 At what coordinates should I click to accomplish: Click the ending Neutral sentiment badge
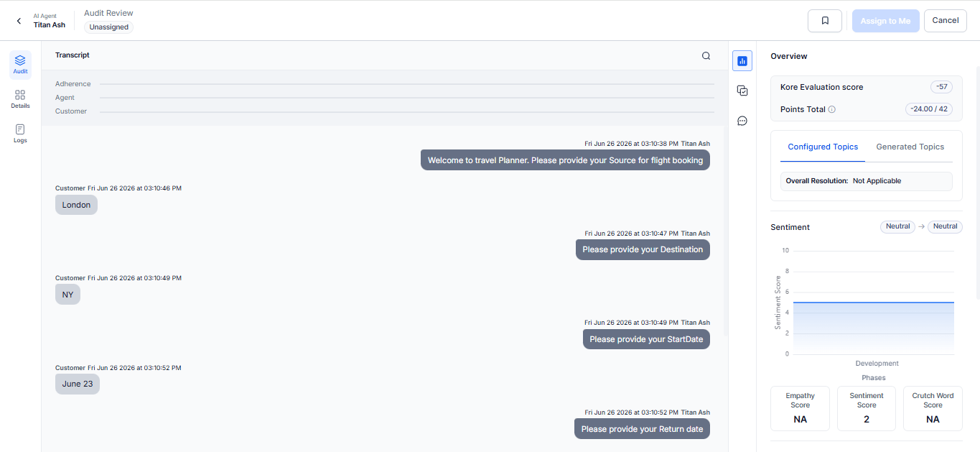click(x=945, y=226)
